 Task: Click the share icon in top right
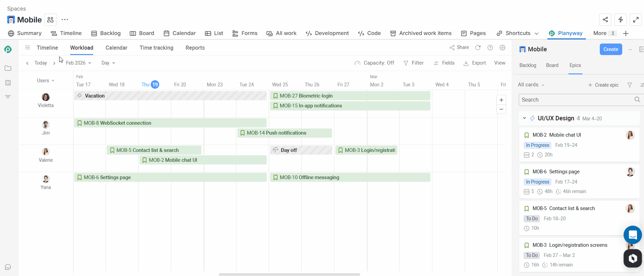605,20
